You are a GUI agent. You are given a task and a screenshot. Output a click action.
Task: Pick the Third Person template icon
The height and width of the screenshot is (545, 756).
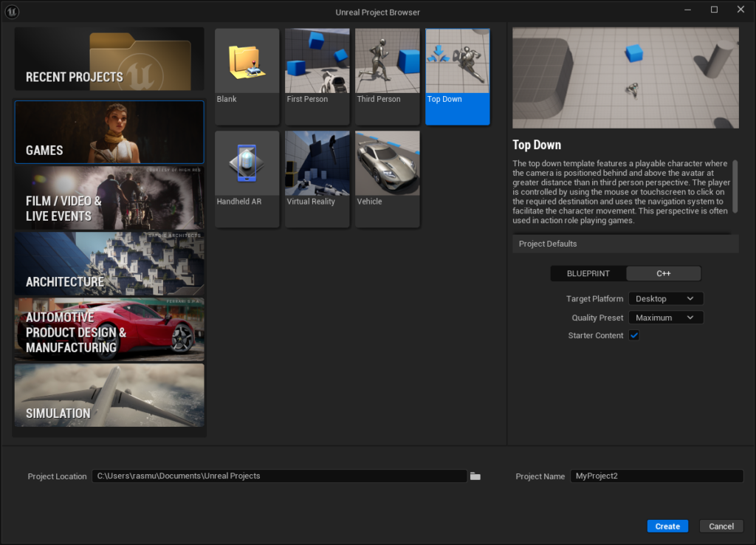(x=388, y=61)
